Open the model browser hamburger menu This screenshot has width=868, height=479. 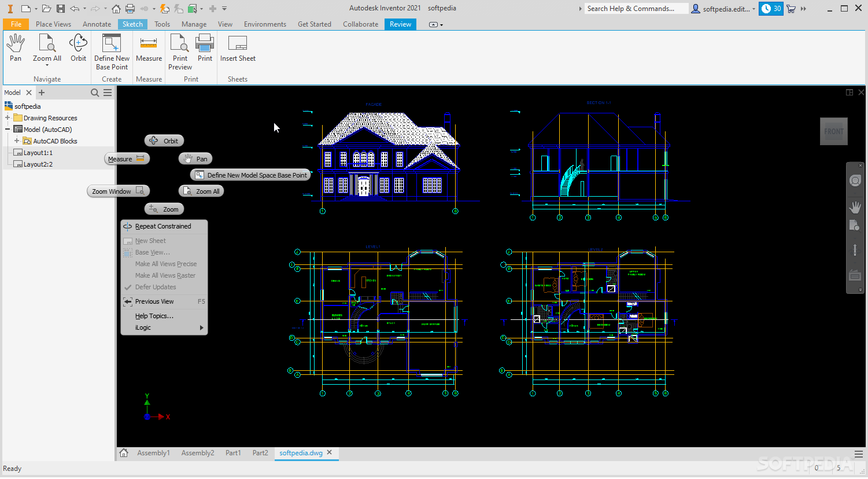tap(108, 93)
